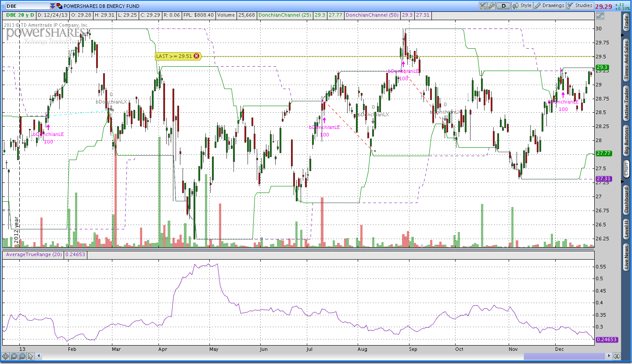This screenshot has height=364, width=632.
Task: Switch to Active Trader side tab
Action: point(626,103)
